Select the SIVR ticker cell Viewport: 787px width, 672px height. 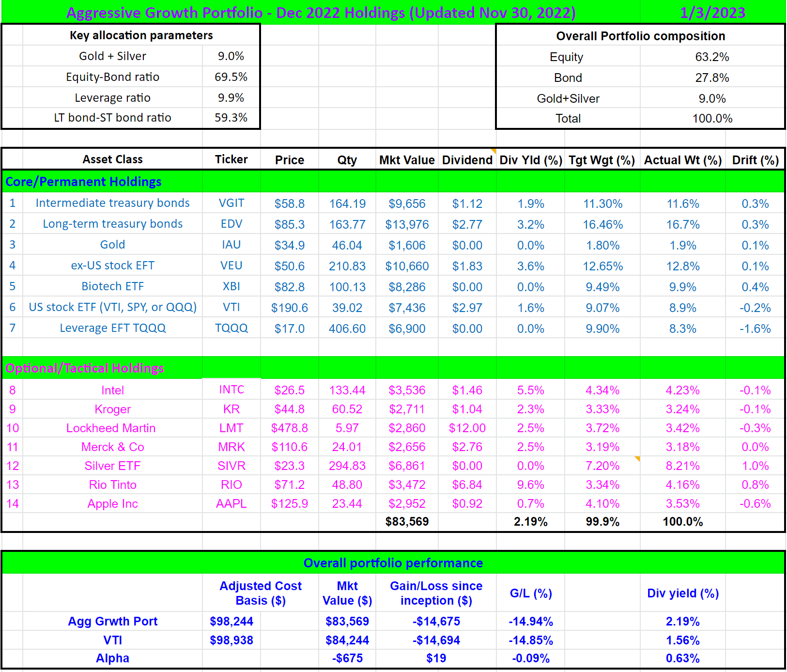[x=231, y=466]
